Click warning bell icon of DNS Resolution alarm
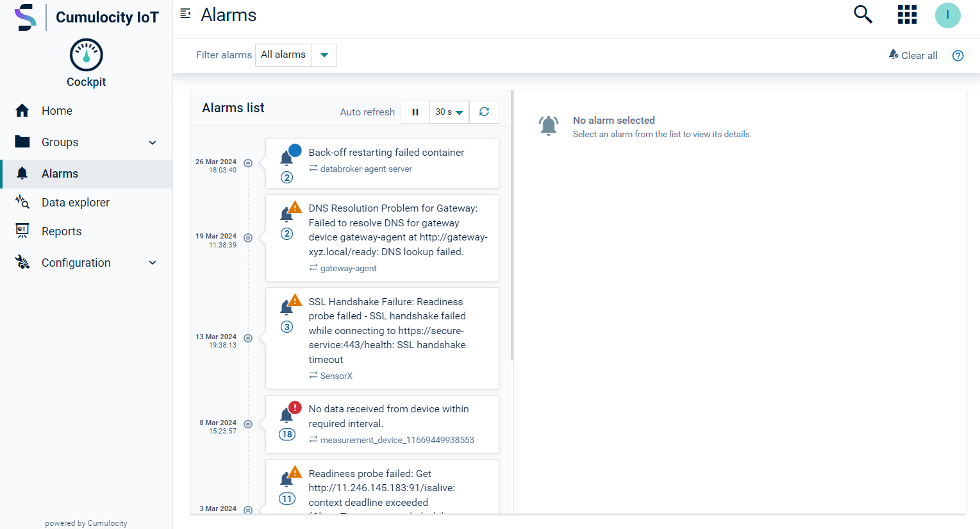 pos(290,211)
